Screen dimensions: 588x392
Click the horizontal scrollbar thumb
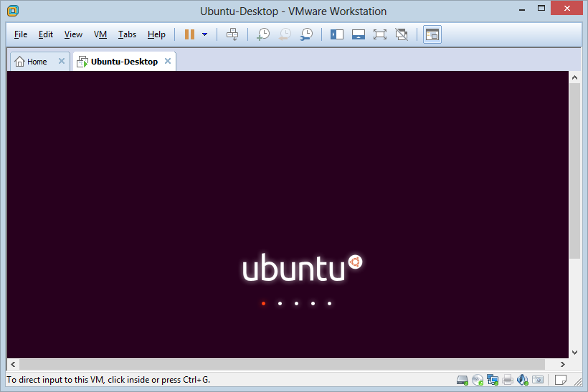pos(282,364)
